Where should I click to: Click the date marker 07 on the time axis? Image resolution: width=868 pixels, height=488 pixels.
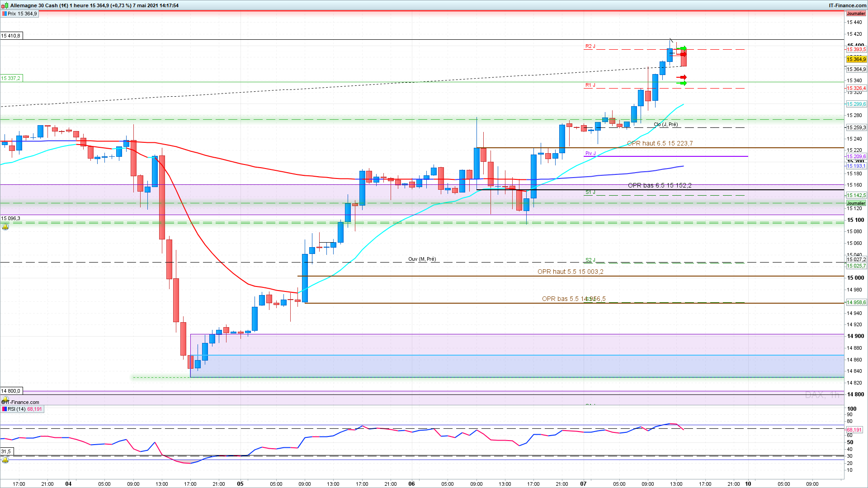(x=583, y=483)
